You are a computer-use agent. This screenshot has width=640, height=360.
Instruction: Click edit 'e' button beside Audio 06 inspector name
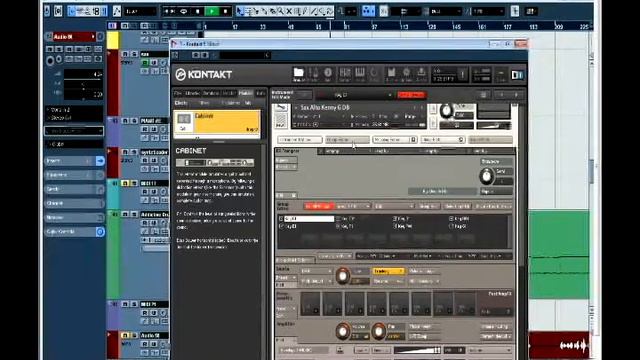coord(100,37)
